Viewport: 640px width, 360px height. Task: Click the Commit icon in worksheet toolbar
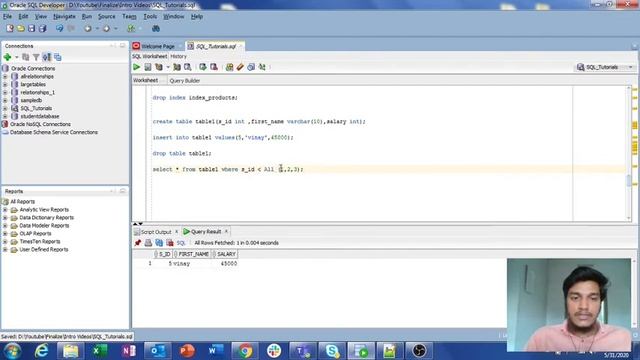[203, 67]
